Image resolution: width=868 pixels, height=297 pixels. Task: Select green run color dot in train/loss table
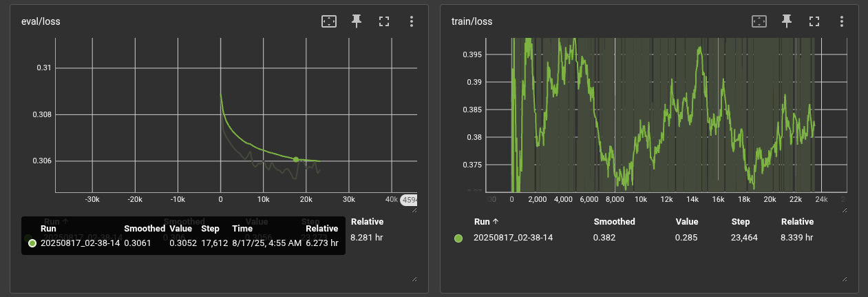458,238
